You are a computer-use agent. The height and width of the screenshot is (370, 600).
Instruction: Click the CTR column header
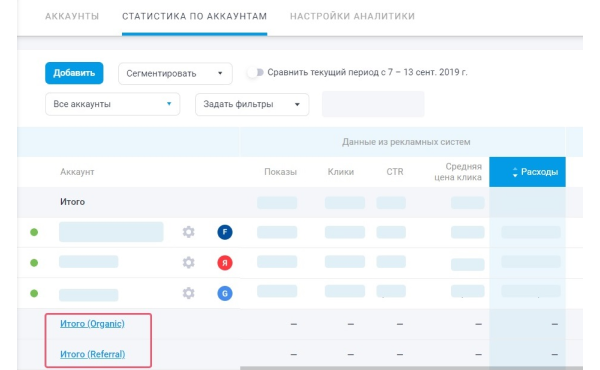click(x=395, y=172)
